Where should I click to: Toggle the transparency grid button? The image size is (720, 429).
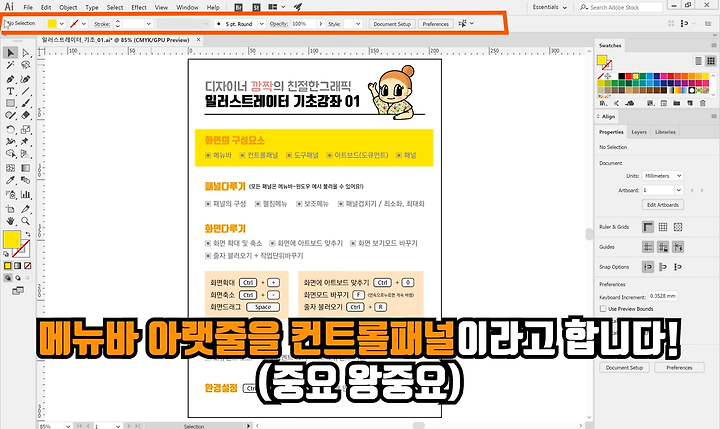[x=678, y=227]
